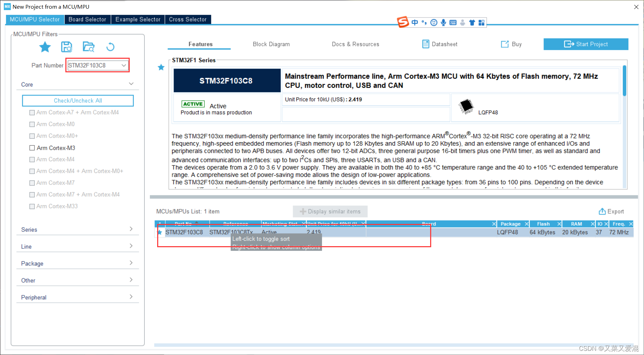Check Arm Cortex-M4 + Arm Cortex-M0+ checkbox
This screenshot has height=355, width=644.
[32, 171]
